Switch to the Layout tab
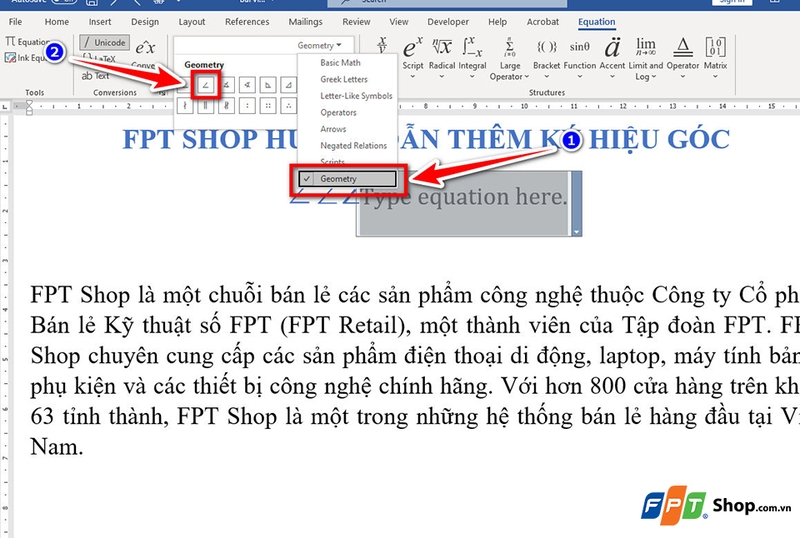The width and height of the screenshot is (800, 538). [192, 21]
